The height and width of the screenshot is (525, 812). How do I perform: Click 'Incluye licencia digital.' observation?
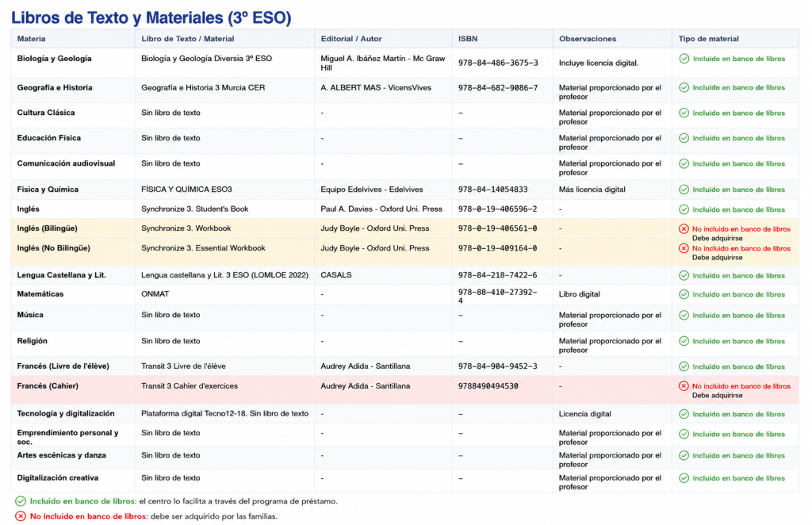click(x=599, y=63)
